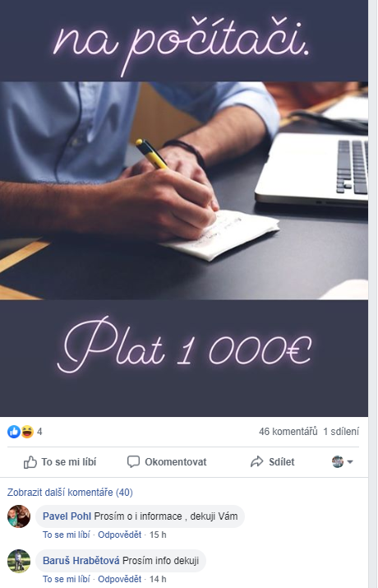Click the share arrow icon beside Sdílet
This screenshot has height=588, width=378.
pos(257,461)
